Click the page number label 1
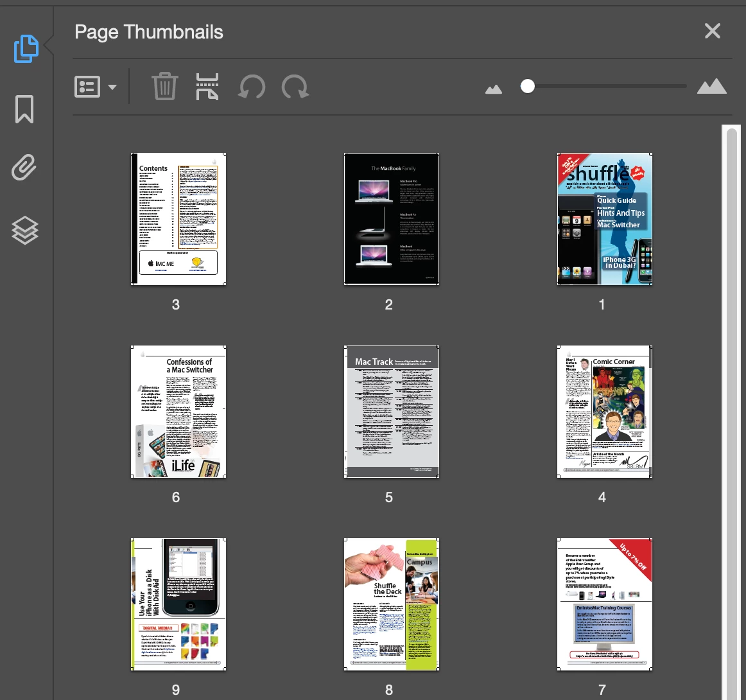 click(x=602, y=304)
